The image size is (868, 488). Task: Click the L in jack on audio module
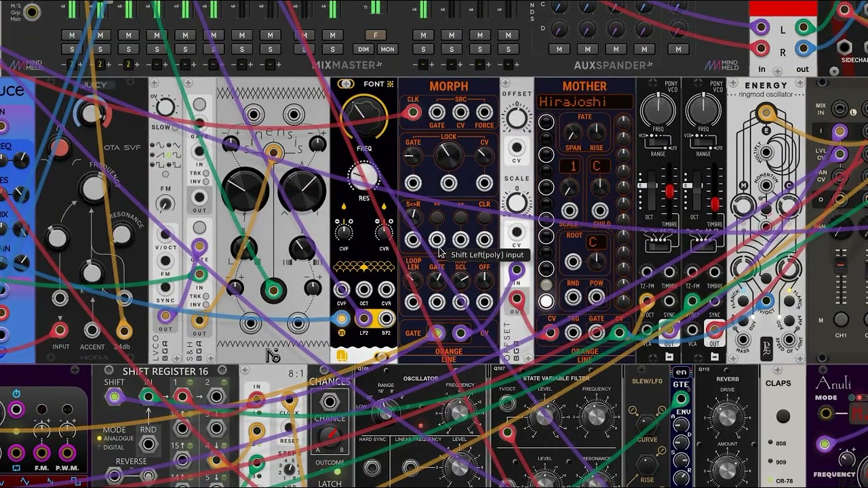tap(762, 28)
